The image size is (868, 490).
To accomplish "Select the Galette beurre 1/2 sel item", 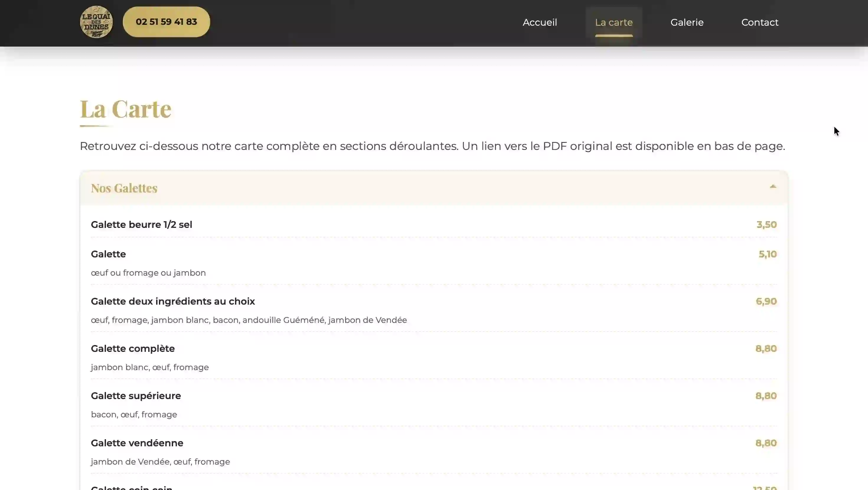I will coord(141,224).
